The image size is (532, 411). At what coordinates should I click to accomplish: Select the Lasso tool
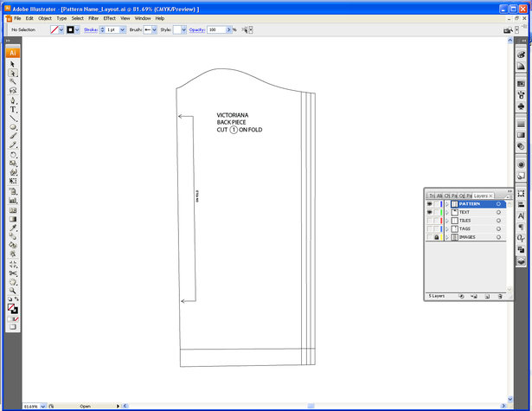(13, 91)
